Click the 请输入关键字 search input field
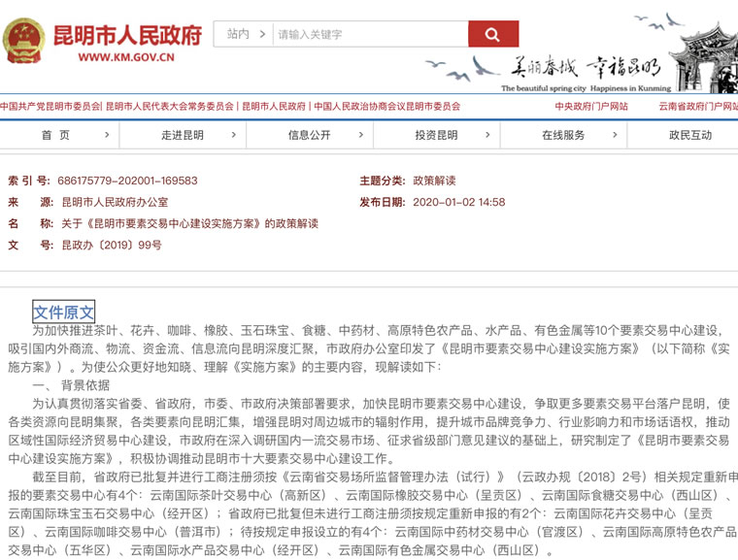The height and width of the screenshot is (560, 738). (370, 34)
